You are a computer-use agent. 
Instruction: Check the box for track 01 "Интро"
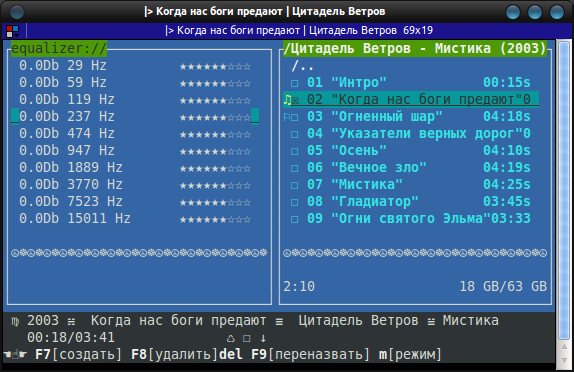click(x=295, y=83)
